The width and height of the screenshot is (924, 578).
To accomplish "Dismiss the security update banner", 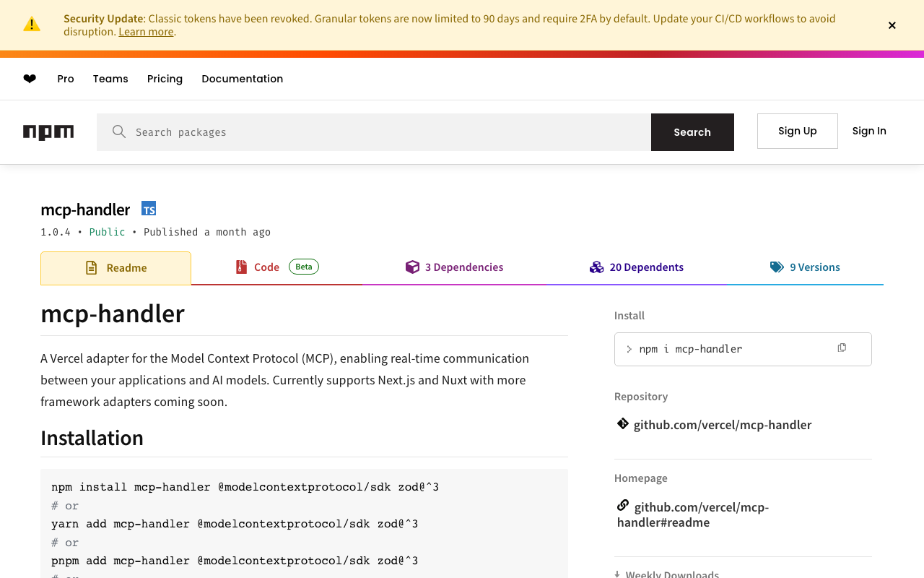I will coord(892,25).
